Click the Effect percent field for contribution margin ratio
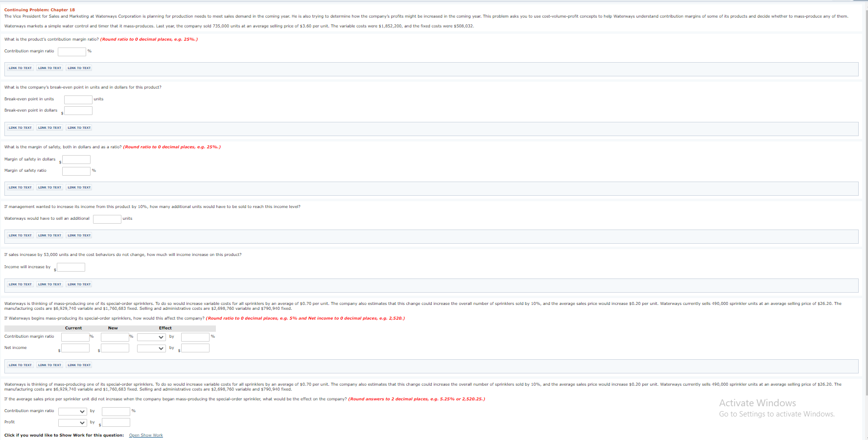Image resolution: width=868 pixels, height=440 pixels. point(195,337)
